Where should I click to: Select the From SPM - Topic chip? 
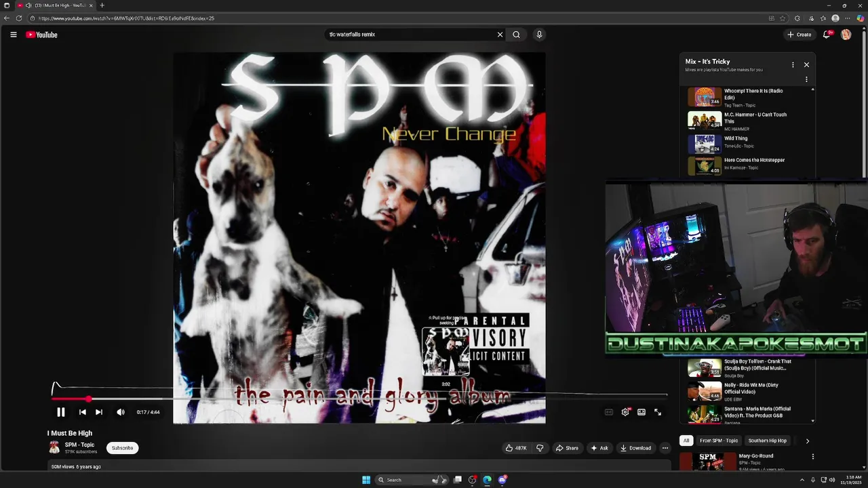click(719, 441)
